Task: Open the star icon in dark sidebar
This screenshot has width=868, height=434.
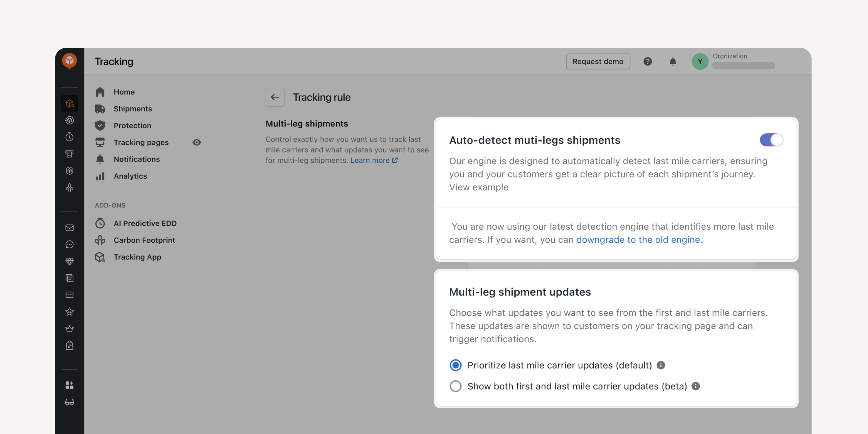Action: pos(69,312)
